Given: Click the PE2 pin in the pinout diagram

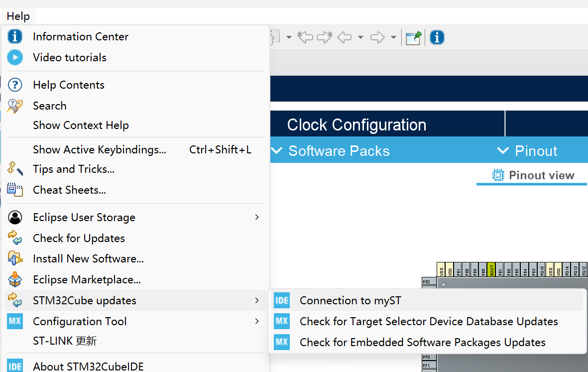Looking at the screenshot, I should [427, 281].
